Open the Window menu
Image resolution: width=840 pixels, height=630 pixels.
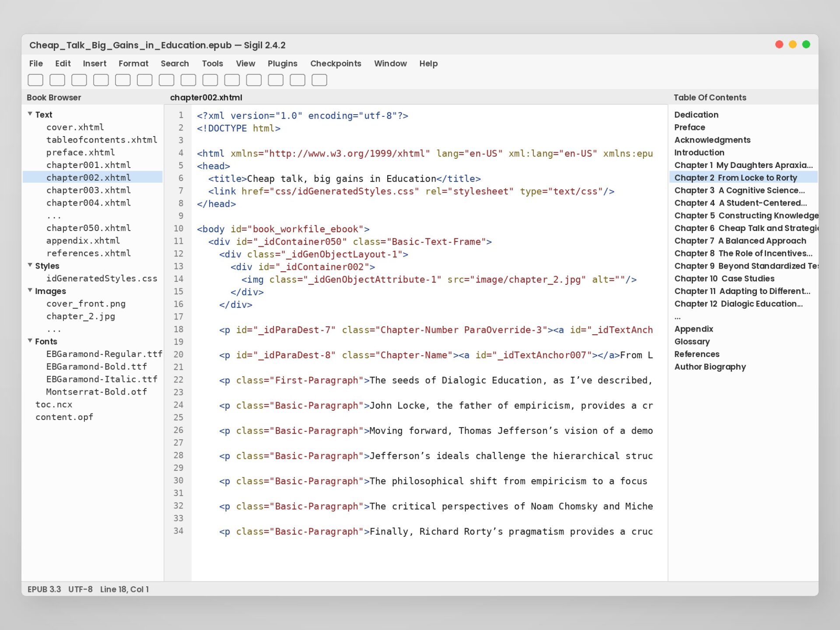tap(390, 63)
